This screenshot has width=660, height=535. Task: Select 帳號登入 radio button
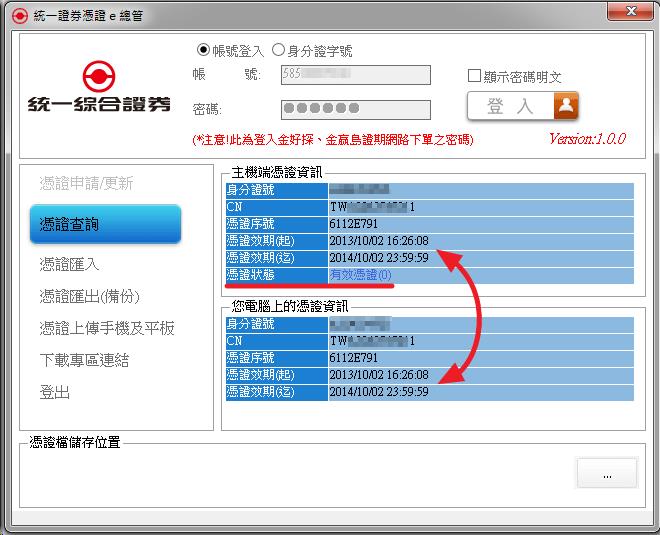click(203, 50)
